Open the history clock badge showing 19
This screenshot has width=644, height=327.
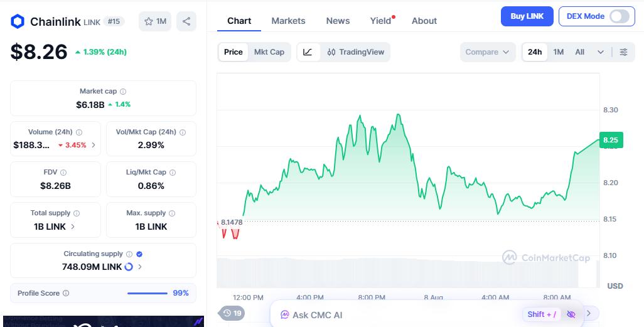tap(232, 313)
